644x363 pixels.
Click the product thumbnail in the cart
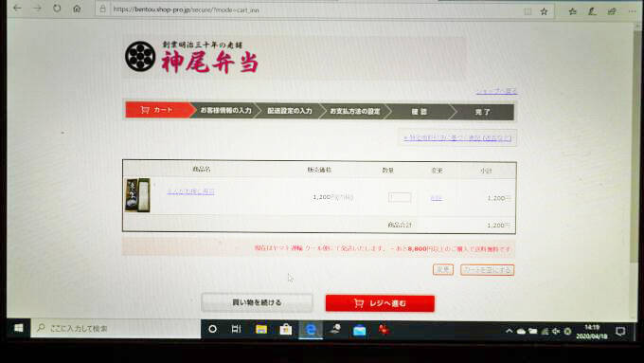click(137, 195)
